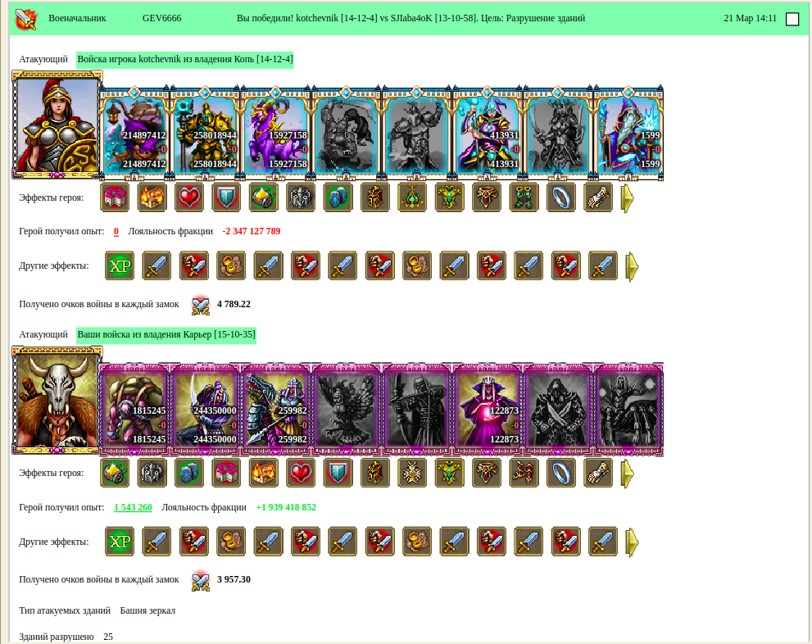Open the Карьер [15-10-35] troops label
812x644 pixels.
166,334
